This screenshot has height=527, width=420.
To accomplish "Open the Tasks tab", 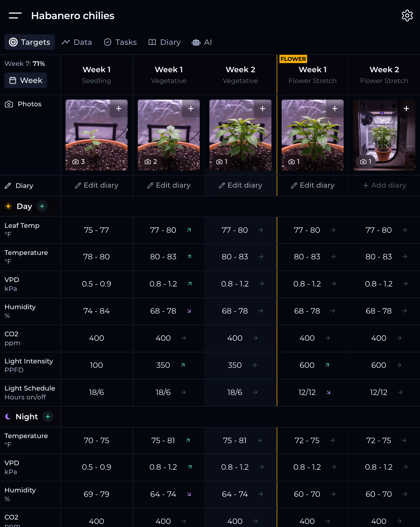I will click(x=120, y=42).
